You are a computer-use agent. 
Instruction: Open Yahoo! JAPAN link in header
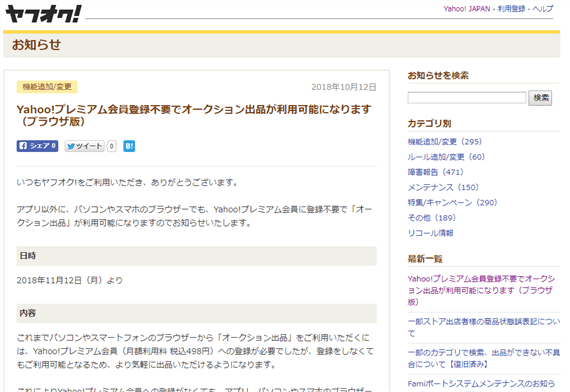(x=467, y=9)
